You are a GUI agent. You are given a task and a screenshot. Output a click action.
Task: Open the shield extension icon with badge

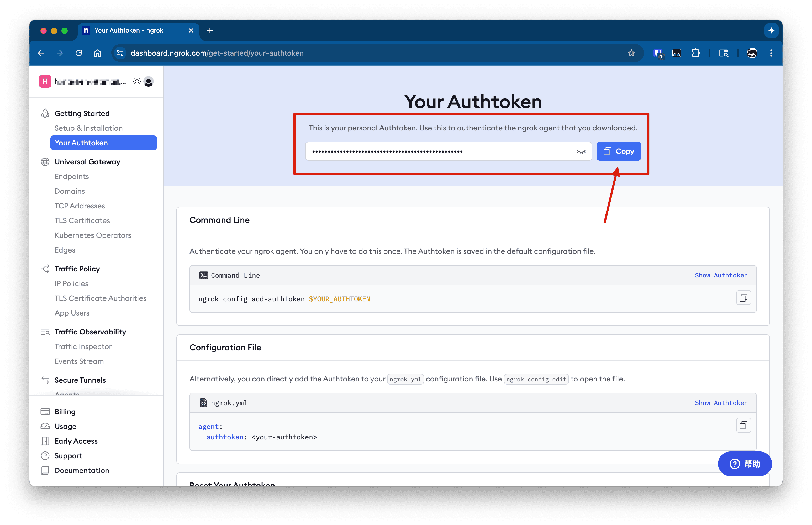[x=658, y=54]
